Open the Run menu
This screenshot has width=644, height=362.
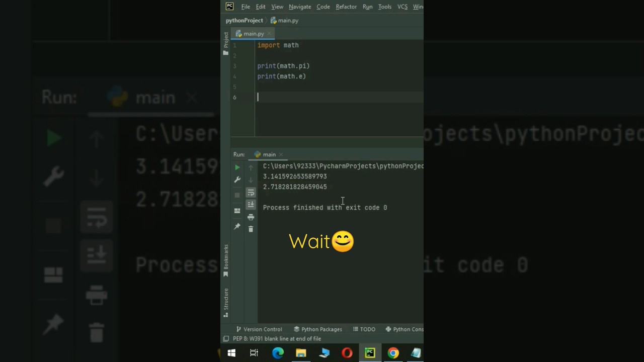(x=367, y=7)
